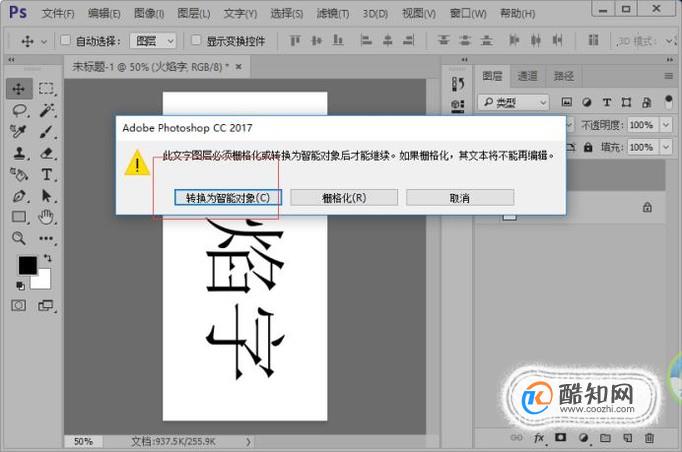682x452 pixels.
Task: Click the layer opacity 100% field
Action: coord(643,125)
